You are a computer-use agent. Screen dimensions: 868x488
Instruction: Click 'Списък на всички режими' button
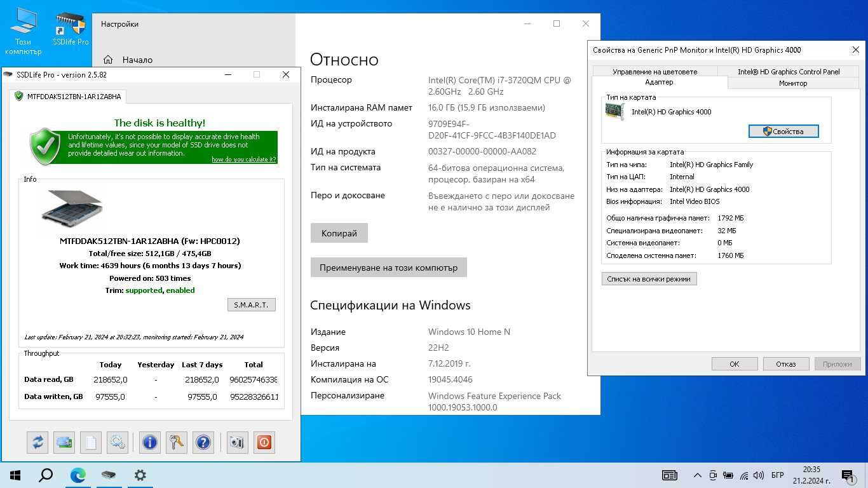[x=649, y=279]
